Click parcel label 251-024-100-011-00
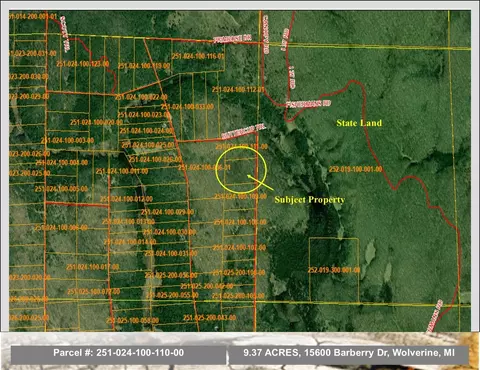Viewport: 480px width, 370px height. point(122,171)
